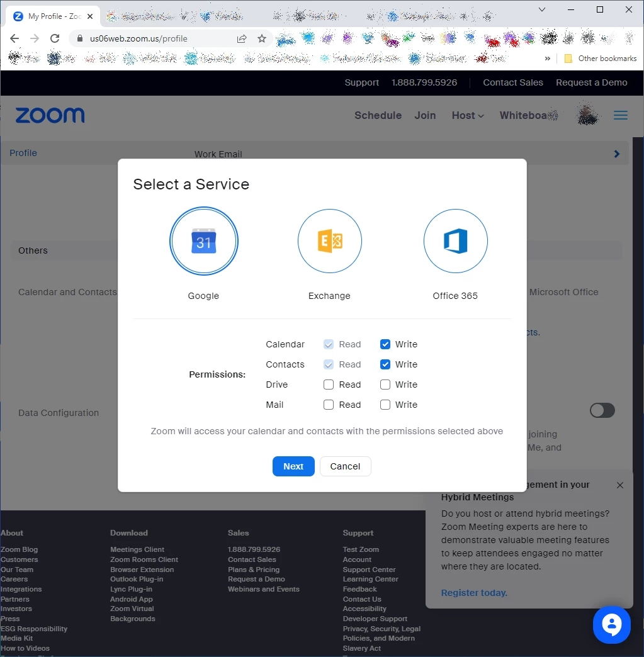Image resolution: width=644 pixels, height=657 pixels.
Task: Enable Drive Read permission
Action: point(329,385)
